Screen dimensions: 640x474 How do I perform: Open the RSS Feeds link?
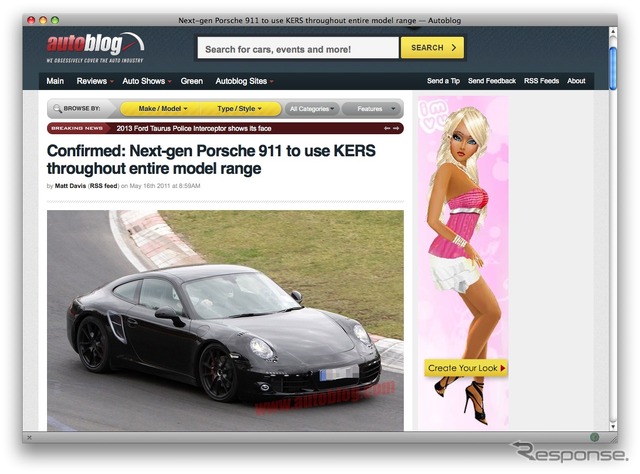pyautogui.click(x=541, y=81)
